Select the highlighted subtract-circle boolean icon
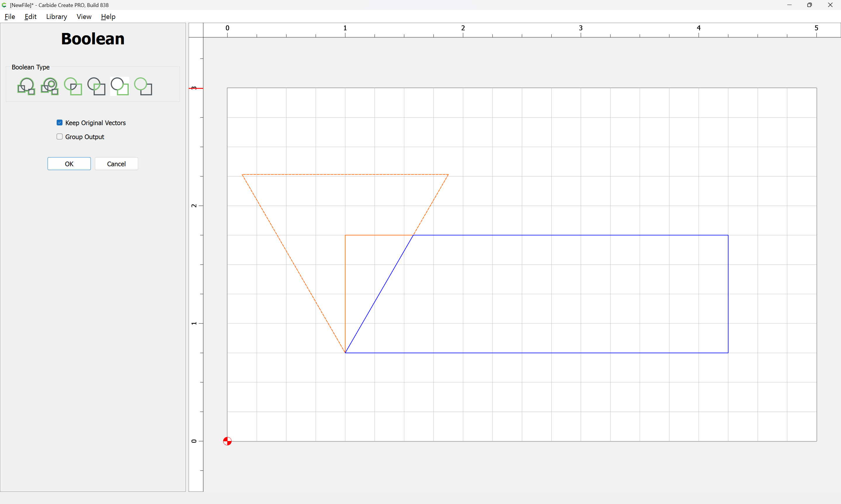The height and width of the screenshot is (504, 841). coord(120,86)
